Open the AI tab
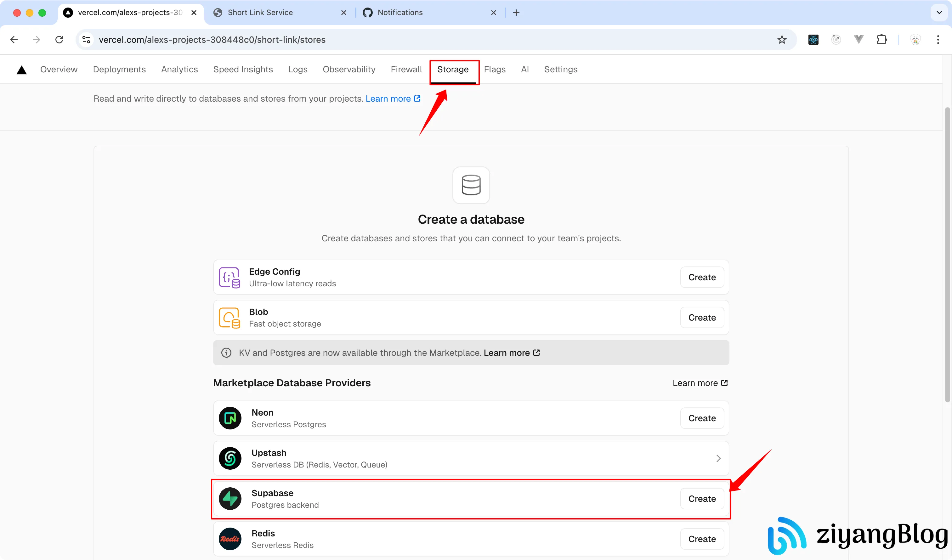Image resolution: width=952 pixels, height=560 pixels. coord(525,70)
